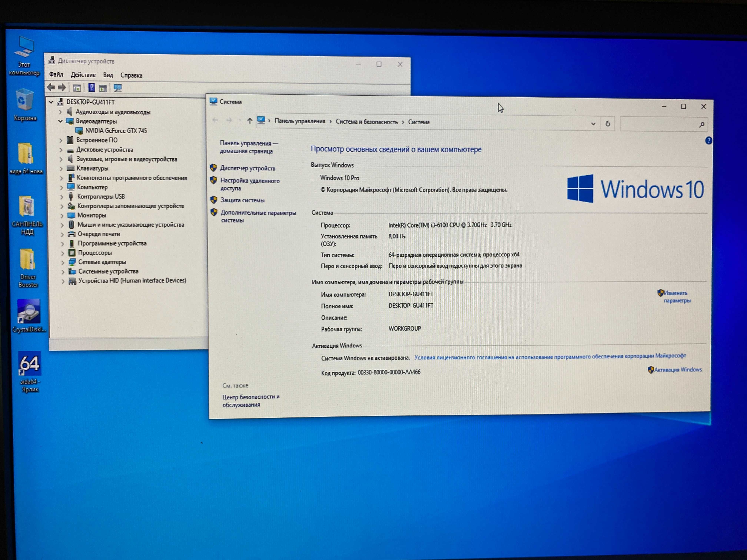747x560 pixels.
Task: Select the Мониторы tree item
Action: pos(92,215)
